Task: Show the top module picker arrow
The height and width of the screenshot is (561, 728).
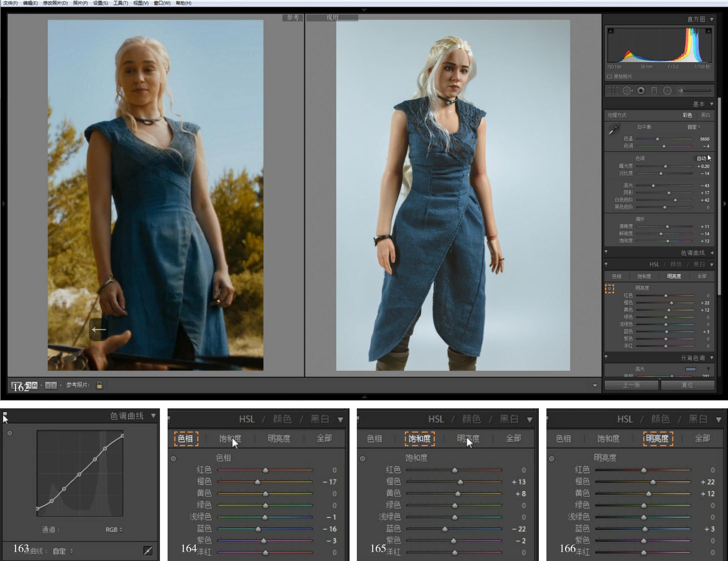Action: pos(364,10)
